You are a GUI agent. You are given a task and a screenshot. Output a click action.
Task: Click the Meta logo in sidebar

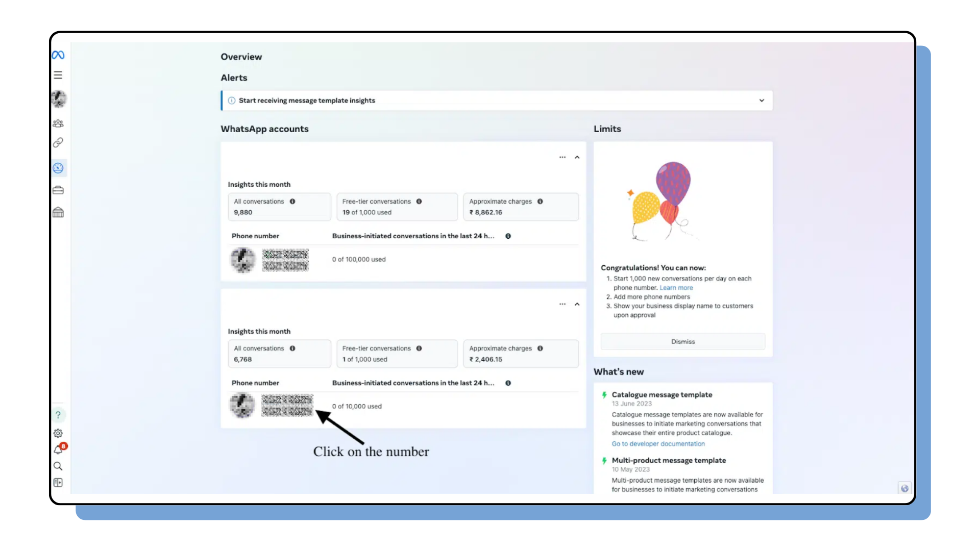[58, 55]
